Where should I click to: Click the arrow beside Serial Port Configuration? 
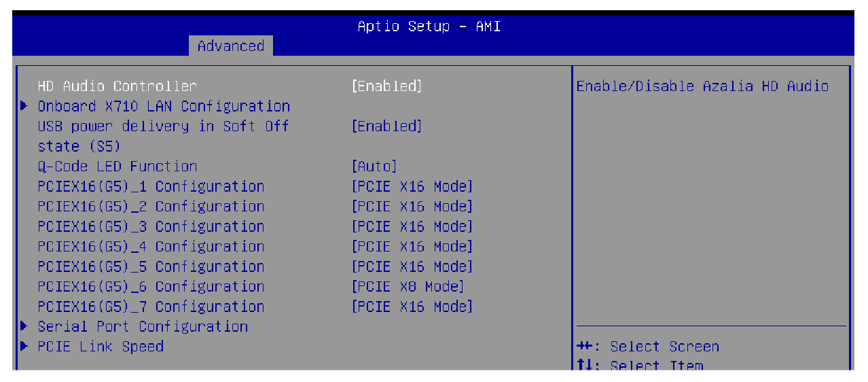tap(25, 326)
